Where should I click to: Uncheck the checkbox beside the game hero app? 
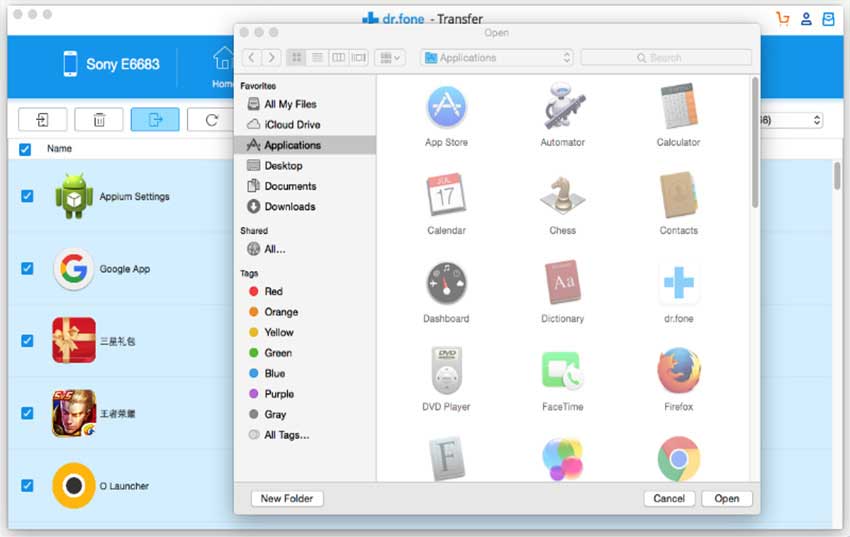pyautogui.click(x=27, y=413)
